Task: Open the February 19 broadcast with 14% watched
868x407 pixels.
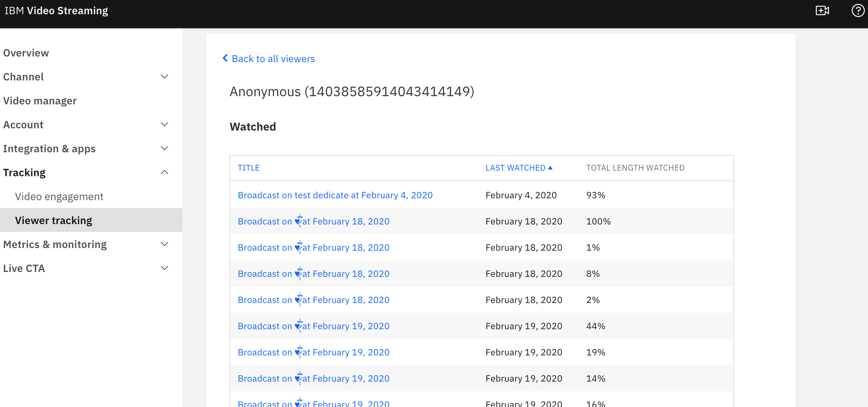Action: pyautogui.click(x=314, y=379)
